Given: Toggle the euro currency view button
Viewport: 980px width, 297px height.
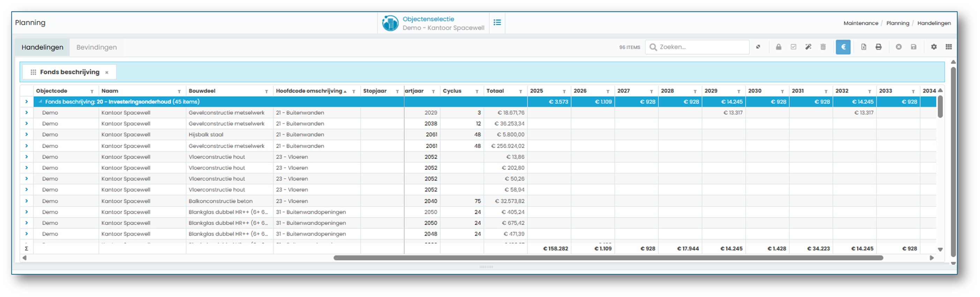Looking at the screenshot, I should 843,47.
